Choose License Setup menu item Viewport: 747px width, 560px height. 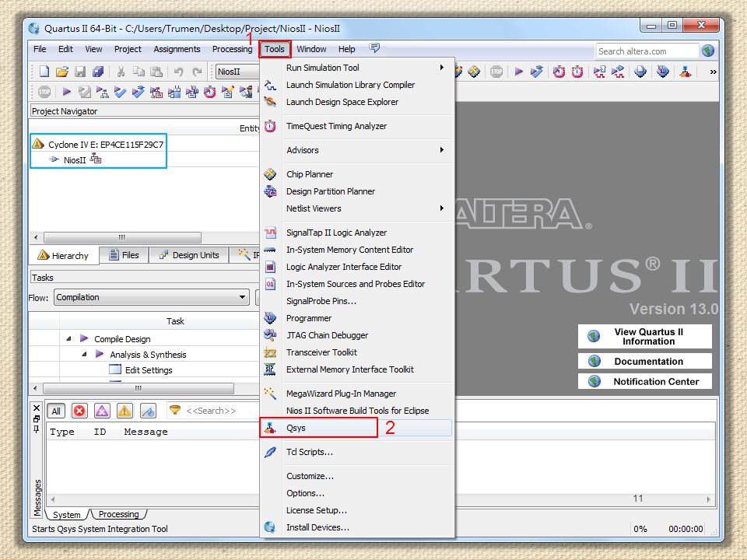(356, 510)
